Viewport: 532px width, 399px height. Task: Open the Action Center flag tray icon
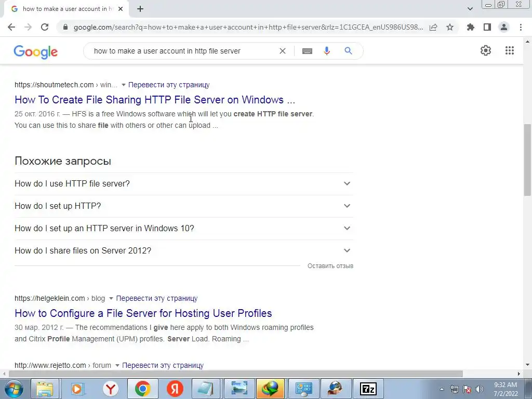[x=467, y=390]
